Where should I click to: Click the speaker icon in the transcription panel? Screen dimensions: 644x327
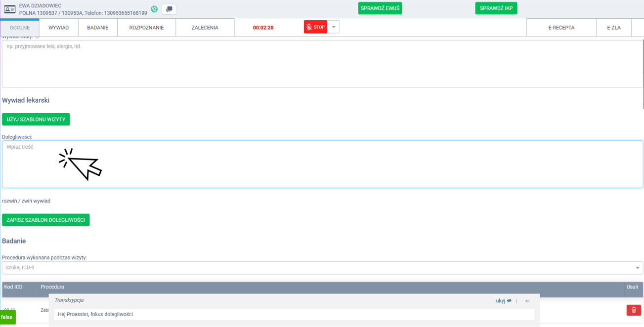point(527,301)
